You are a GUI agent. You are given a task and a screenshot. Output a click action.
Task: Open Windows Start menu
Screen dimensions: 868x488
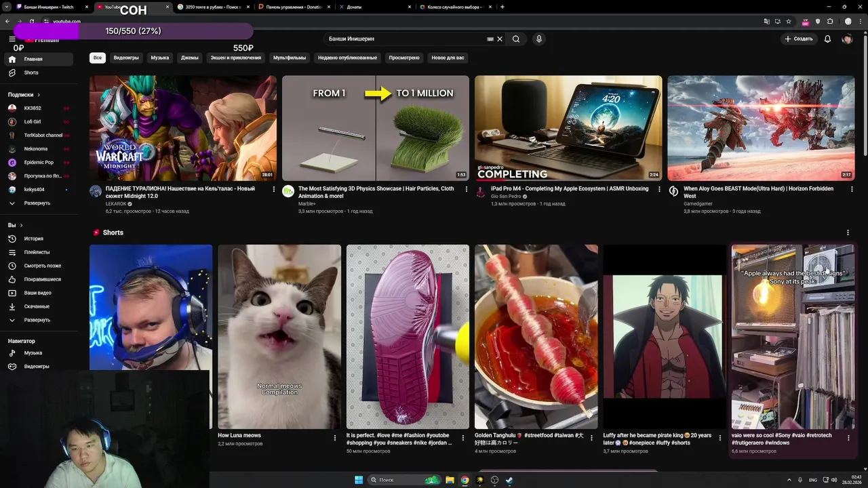coord(359,480)
